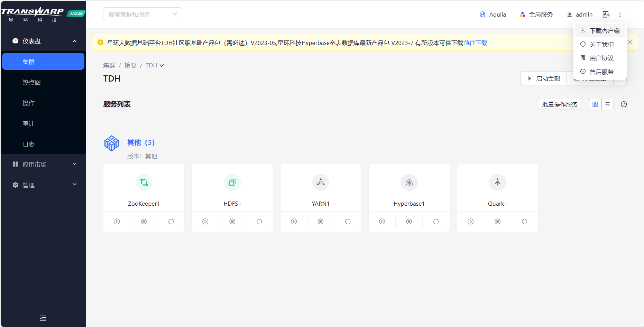
Task: Open 热点图 in the sidebar
Action: pos(31,82)
